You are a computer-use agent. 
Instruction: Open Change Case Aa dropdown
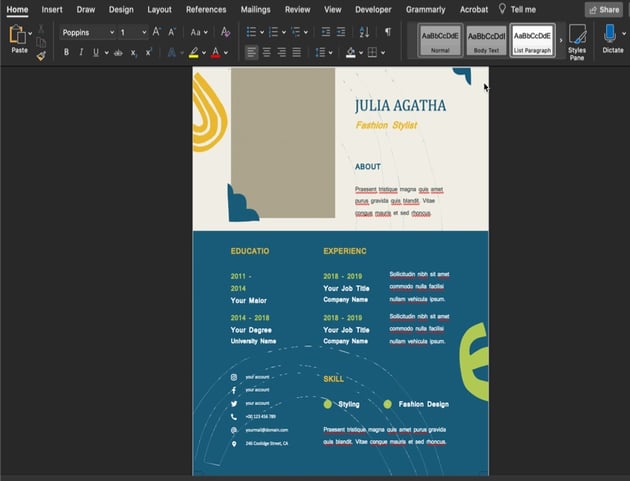199,32
